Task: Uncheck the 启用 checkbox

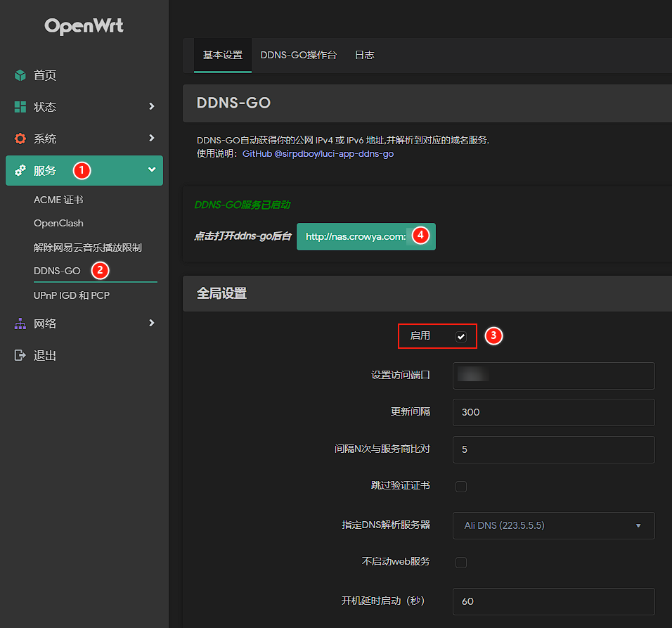Action: [x=460, y=337]
